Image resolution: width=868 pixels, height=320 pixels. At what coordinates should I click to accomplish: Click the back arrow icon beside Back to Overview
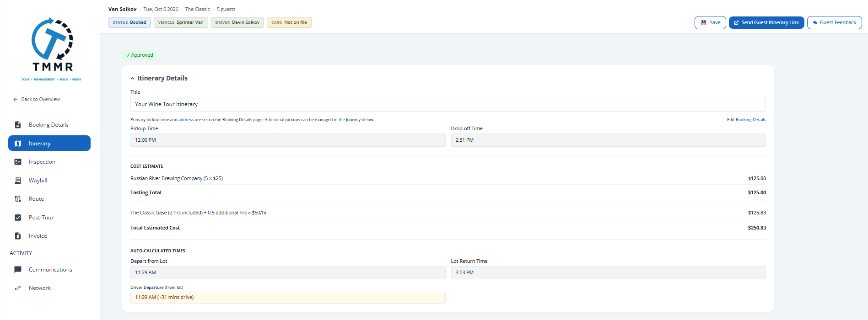tap(16, 99)
